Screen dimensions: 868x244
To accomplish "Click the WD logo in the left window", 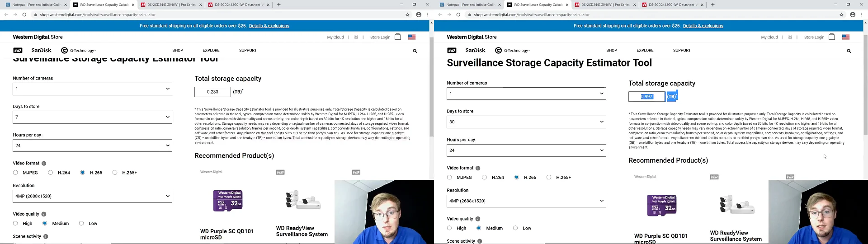I will pos(18,50).
